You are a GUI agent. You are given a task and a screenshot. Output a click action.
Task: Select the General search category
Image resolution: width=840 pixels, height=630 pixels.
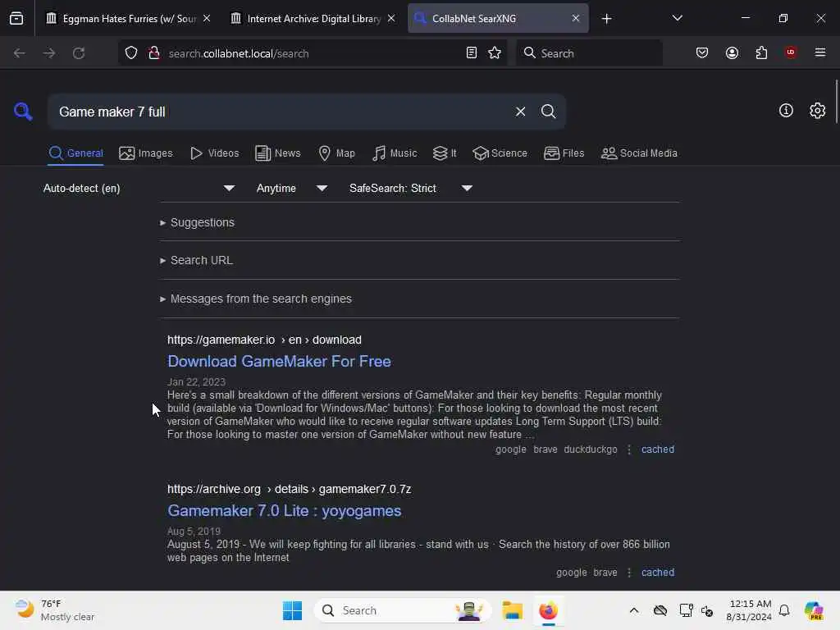(x=75, y=153)
